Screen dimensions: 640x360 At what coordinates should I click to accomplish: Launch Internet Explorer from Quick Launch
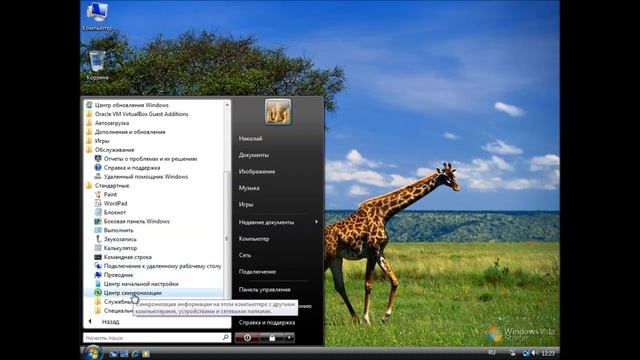135,354
